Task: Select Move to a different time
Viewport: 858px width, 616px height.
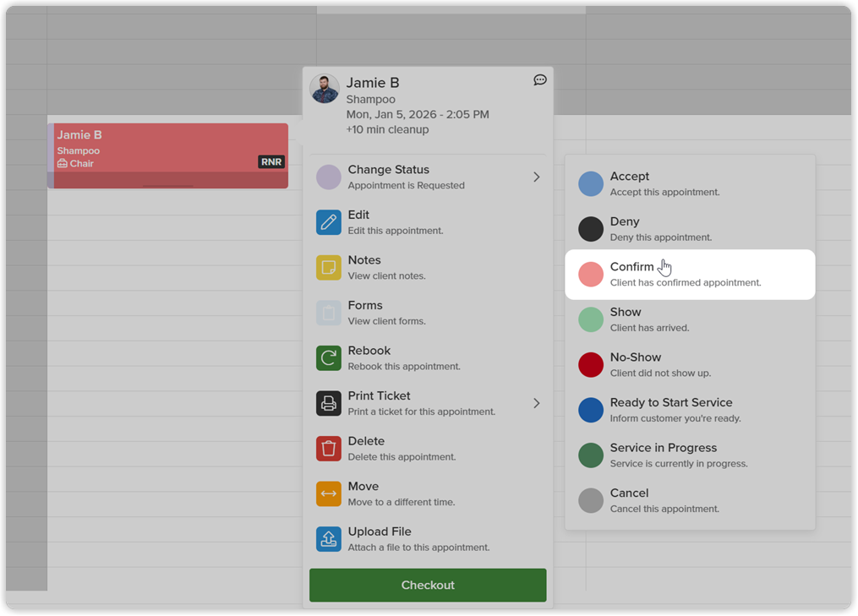Action: [428, 493]
